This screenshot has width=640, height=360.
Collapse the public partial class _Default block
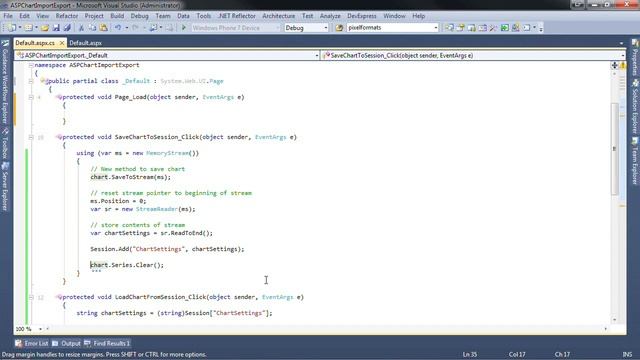31,81
